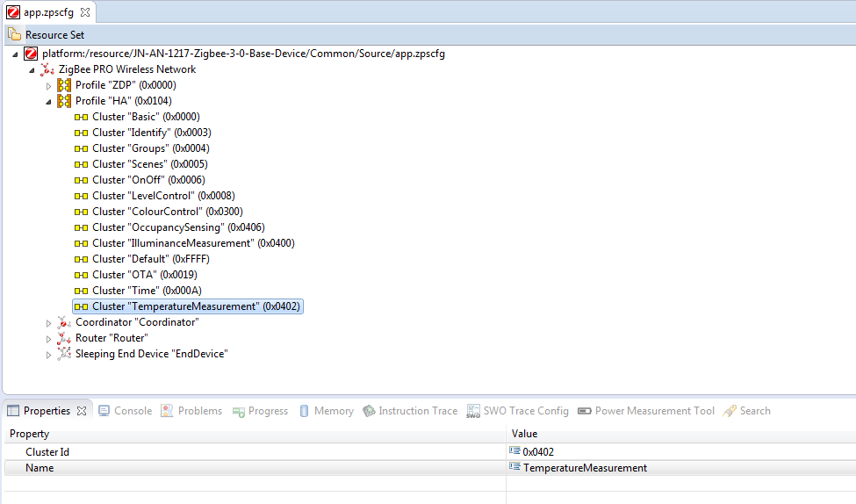Select Cluster "ColourControl" (0x0300) label
The image size is (856, 504).
pos(168,212)
